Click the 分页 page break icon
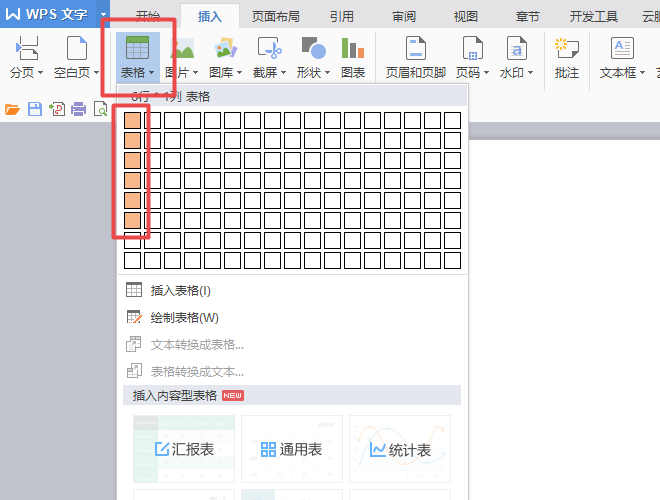Viewport: 660px width, 500px height. [x=27, y=48]
